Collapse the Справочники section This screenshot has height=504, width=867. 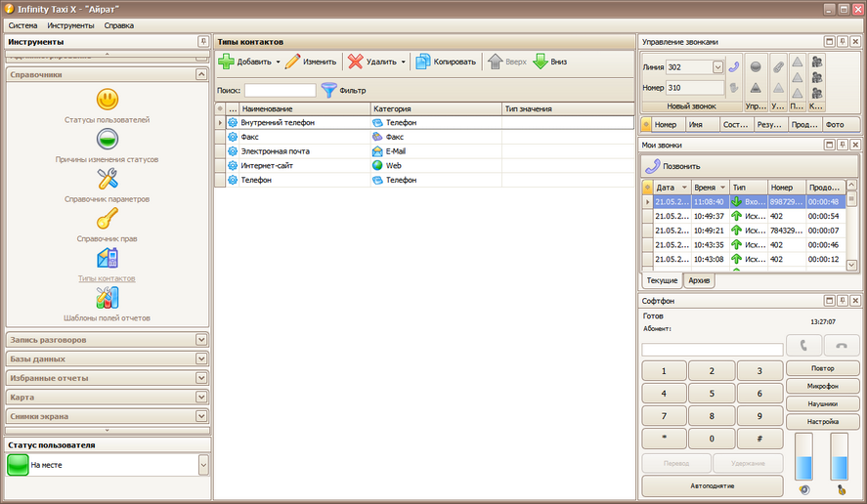coord(201,74)
